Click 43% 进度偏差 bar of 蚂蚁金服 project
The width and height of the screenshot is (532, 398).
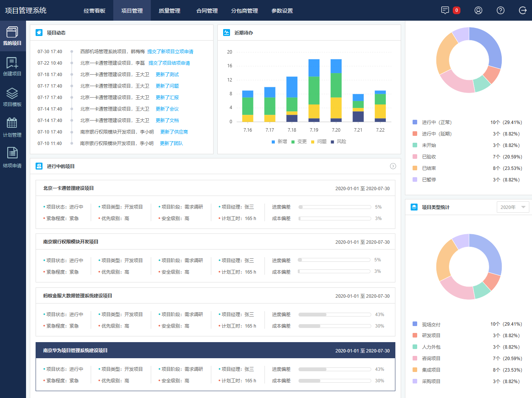point(335,315)
